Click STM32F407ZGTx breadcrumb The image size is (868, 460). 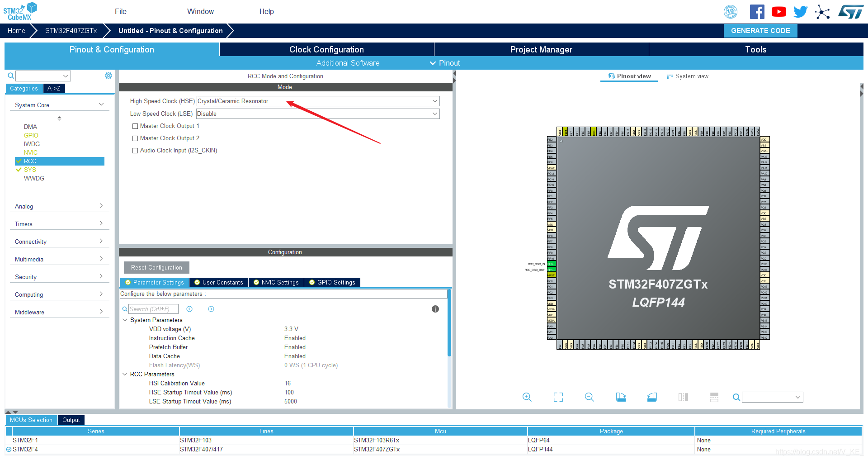71,31
